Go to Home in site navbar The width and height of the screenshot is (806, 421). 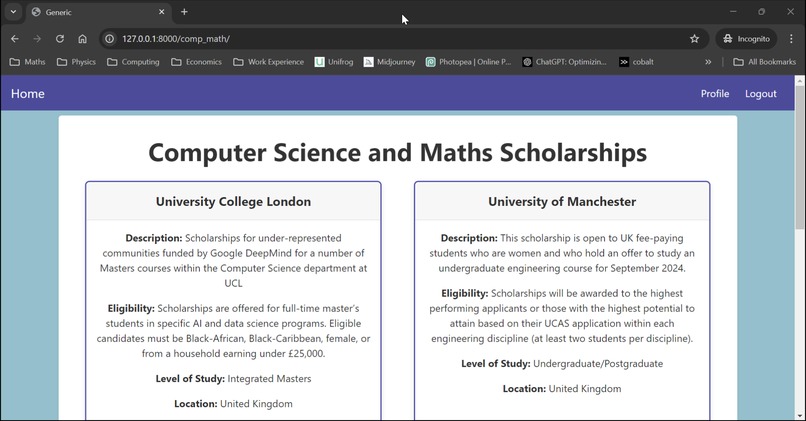[x=28, y=94]
